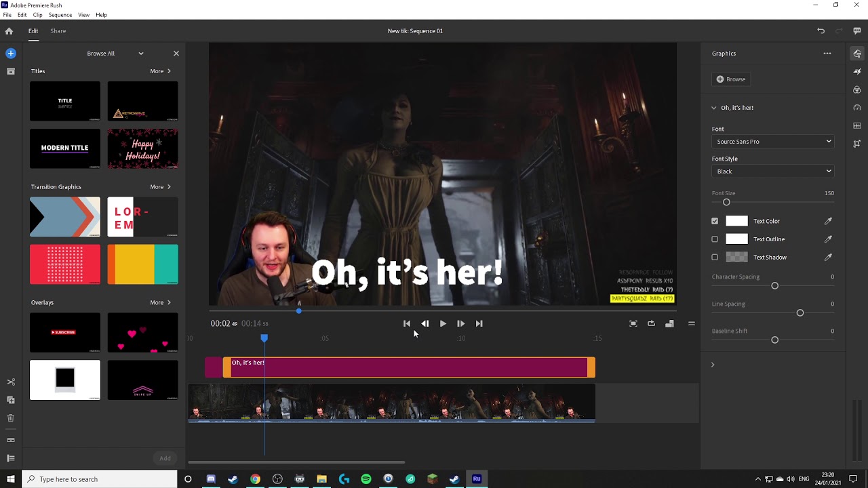Click the Line Spacing slider handle
The image size is (868, 488).
[x=800, y=313]
